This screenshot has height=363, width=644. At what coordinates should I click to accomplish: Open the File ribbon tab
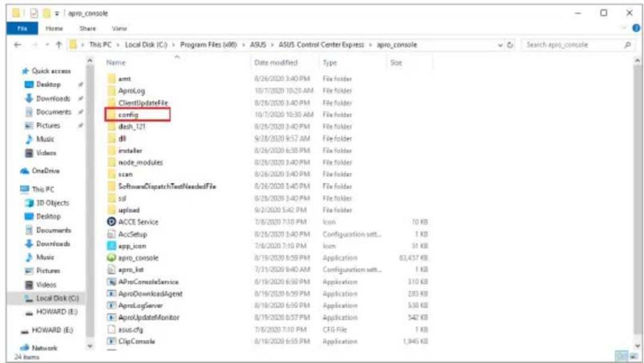(22, 28)
